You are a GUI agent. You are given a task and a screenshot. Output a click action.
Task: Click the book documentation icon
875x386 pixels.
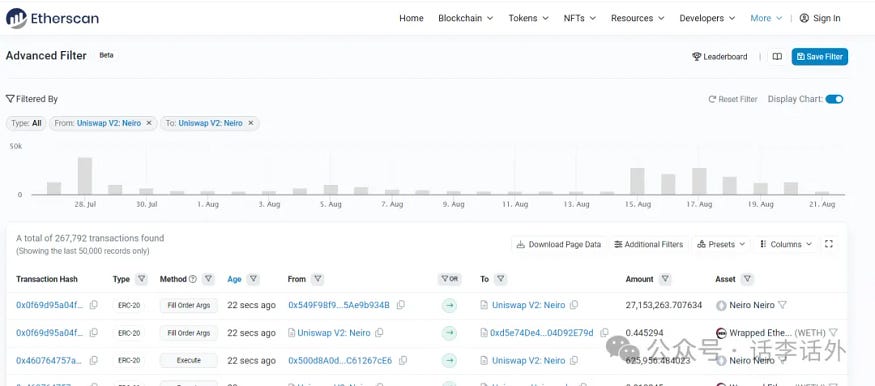point(777,56)
